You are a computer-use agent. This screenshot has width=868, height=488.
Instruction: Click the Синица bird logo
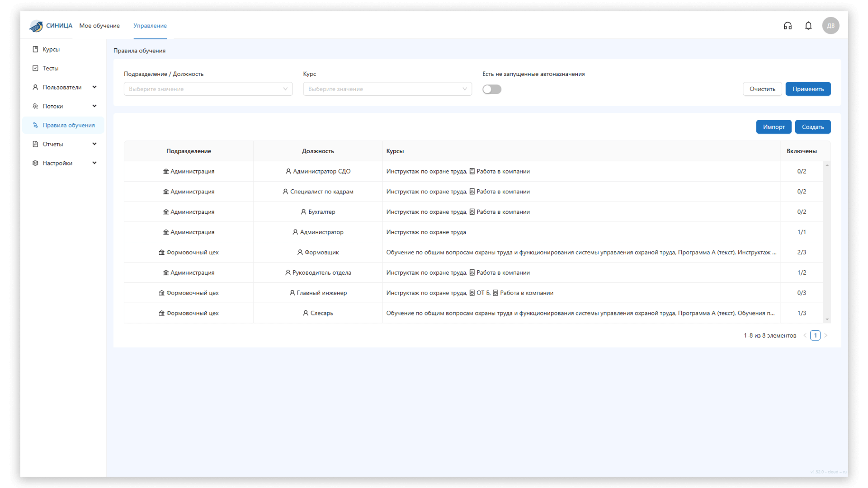coord(36,26)
